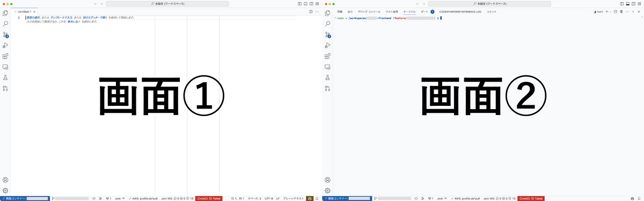Viewport: 644px width, 201px height.
Task: Change LF end-of-line sequence
Action: (x=278, y=198)
